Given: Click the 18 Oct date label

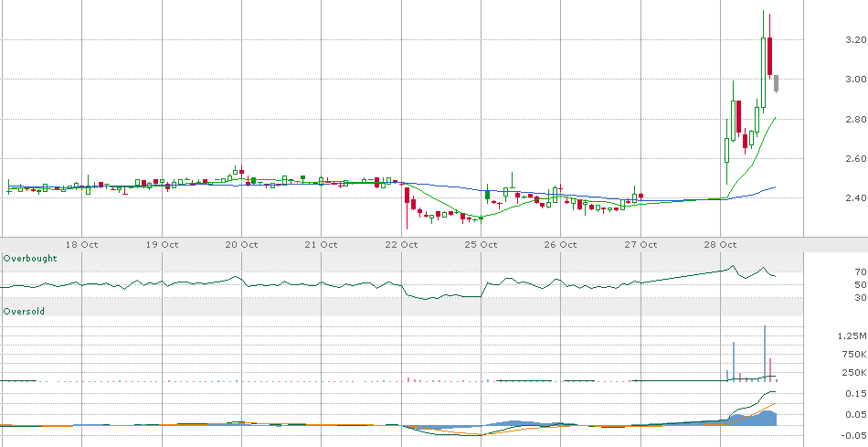Looking at the screenshot, I should [x=82, y=244].
